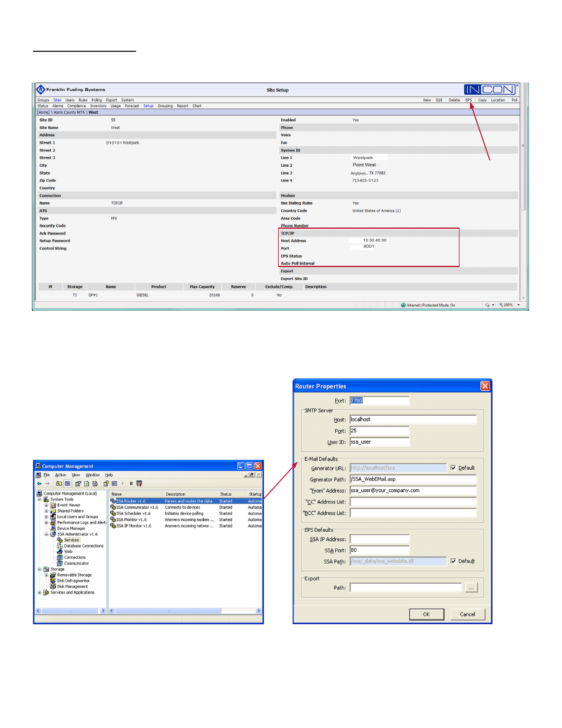Select Disk Defragmenter in Storage tree

[x=73, y=581]
